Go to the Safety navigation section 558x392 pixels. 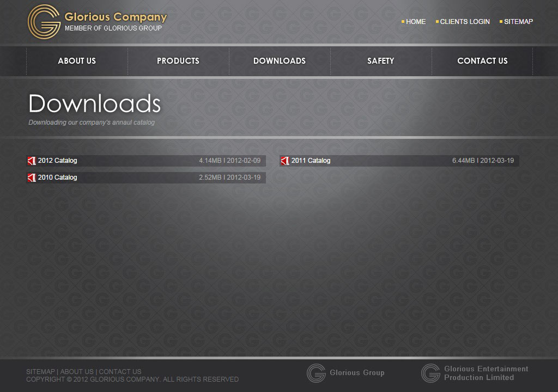[380, 61]
